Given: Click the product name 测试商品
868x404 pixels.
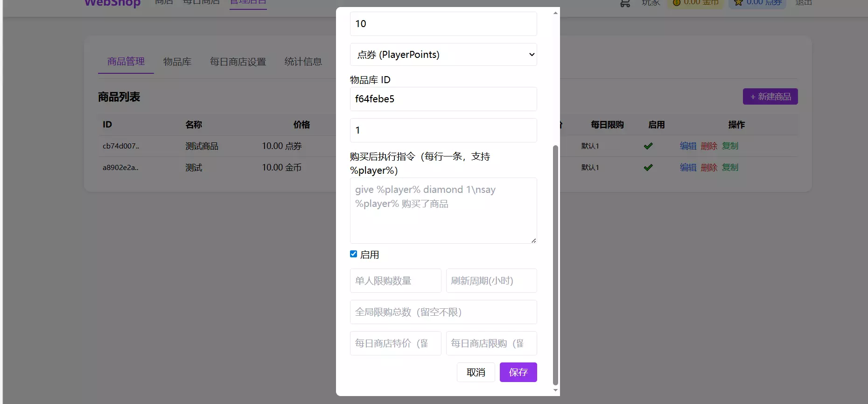Looking at the screenshot, I should (x=202, y=146).
